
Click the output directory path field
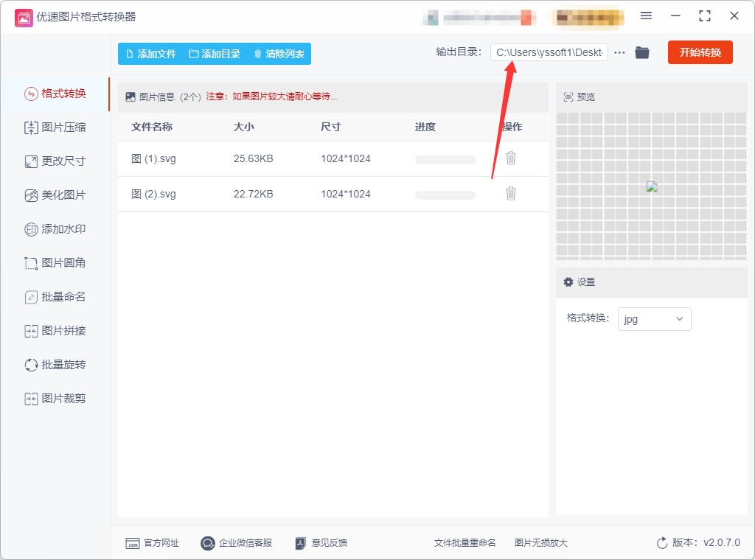point(549,52)
